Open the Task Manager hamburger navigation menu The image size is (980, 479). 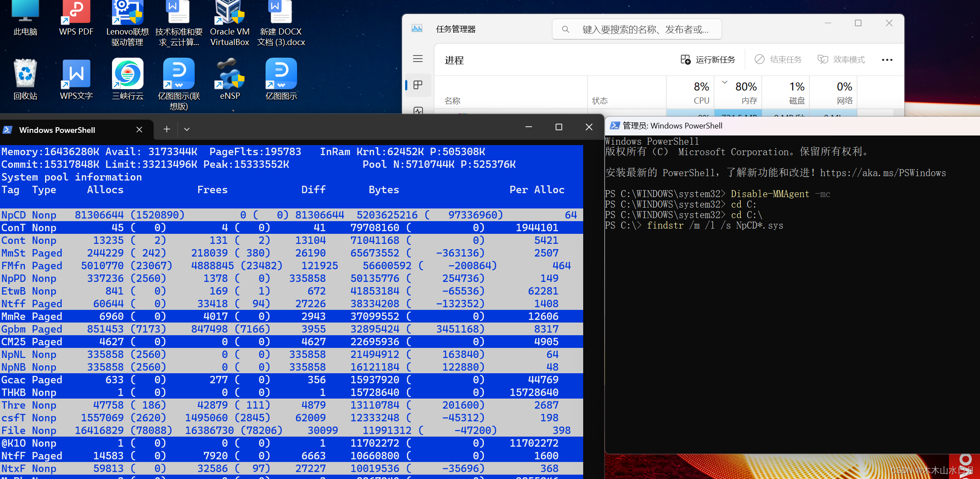418,59
